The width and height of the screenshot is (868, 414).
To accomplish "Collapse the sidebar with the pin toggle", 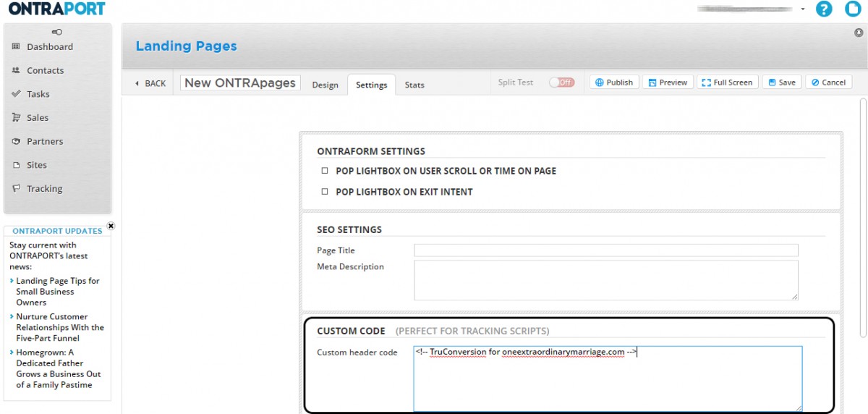I will tap(57, 32).
